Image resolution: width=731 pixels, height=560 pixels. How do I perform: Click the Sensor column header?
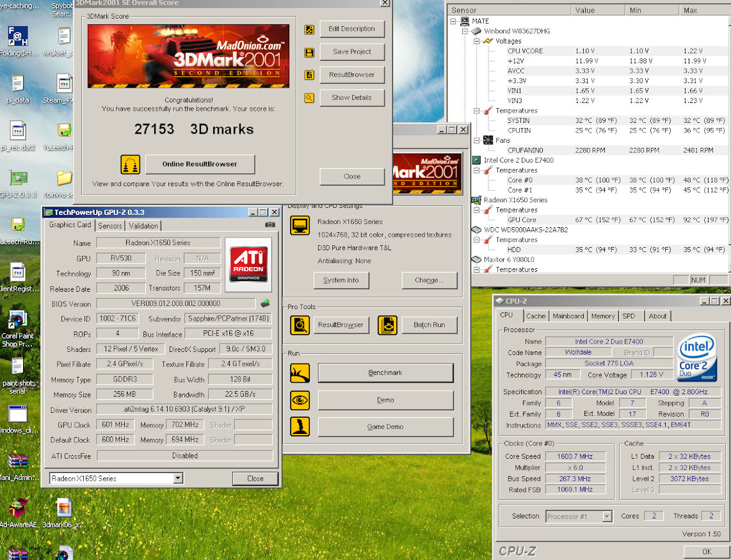point(510,10)
